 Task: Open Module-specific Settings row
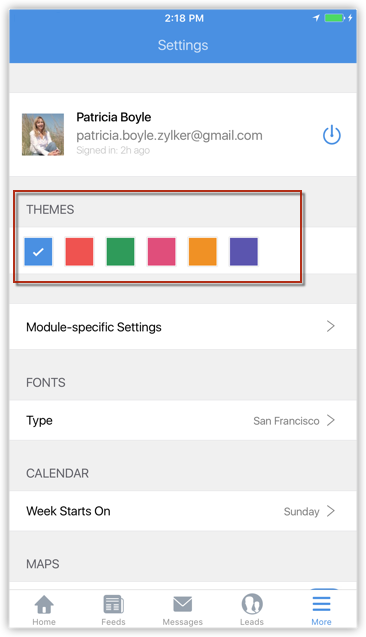(x=183, y=327)
